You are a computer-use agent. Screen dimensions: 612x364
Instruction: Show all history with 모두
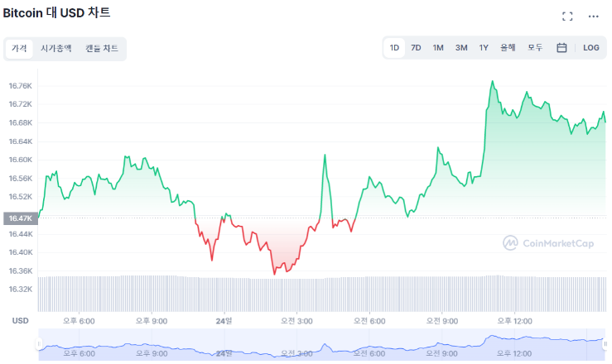[535, 48]
